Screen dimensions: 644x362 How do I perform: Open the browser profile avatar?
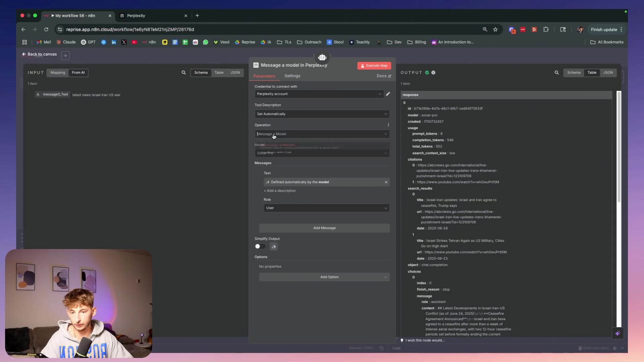pyautogui.click(x=580, y=29)
